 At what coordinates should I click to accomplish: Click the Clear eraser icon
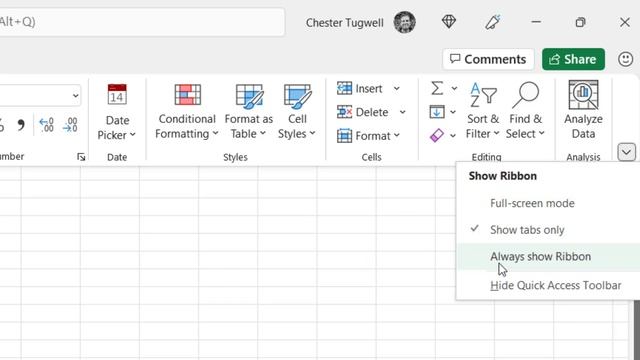(x=437, y=136)
